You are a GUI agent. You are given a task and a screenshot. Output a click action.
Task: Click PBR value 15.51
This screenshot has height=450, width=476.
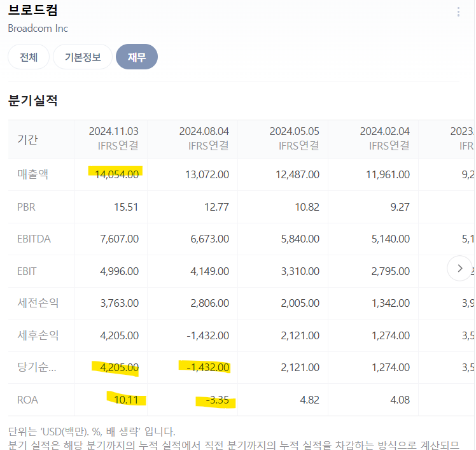tap(126, 207)
